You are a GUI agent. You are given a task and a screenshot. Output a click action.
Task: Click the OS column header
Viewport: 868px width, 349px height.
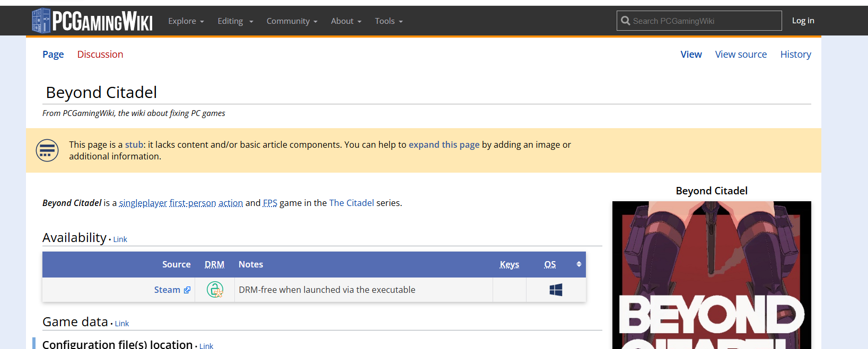tap(550, 264)
